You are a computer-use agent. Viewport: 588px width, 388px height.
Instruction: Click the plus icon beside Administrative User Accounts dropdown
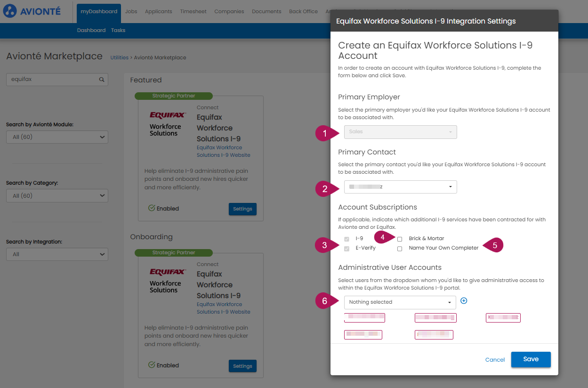coord(464,300)
